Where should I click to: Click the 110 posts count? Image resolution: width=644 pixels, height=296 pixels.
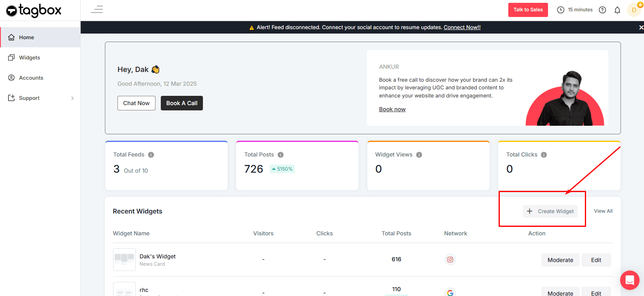397,289
